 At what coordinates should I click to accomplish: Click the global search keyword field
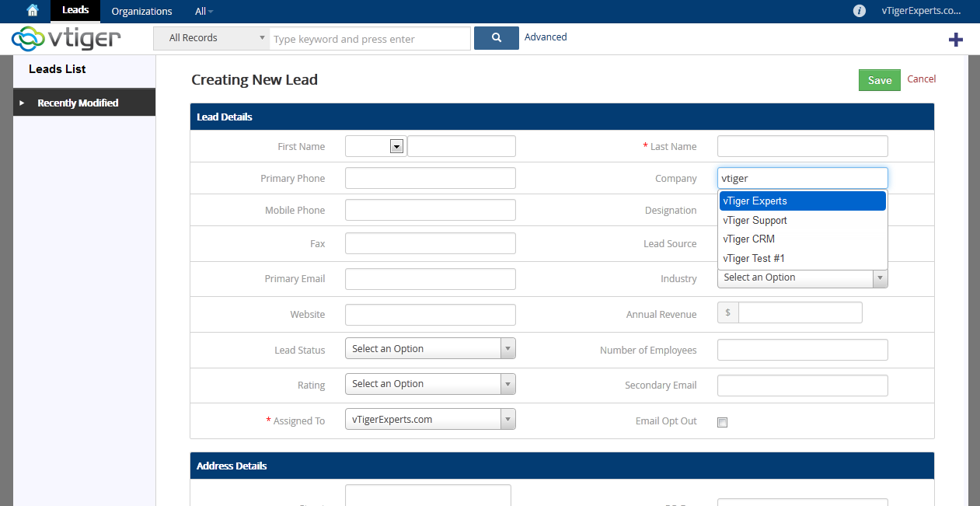coord(370,38)
